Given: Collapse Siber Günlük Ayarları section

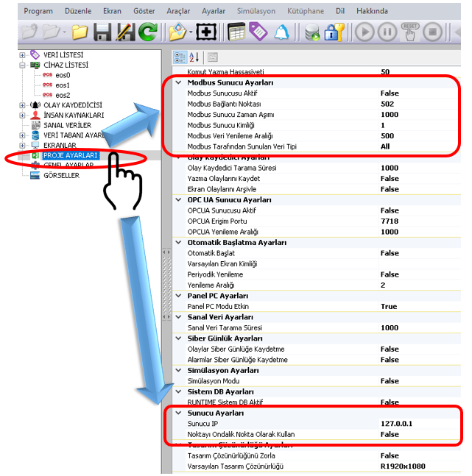Looking at the screenshot, I should tap(179, 338).
